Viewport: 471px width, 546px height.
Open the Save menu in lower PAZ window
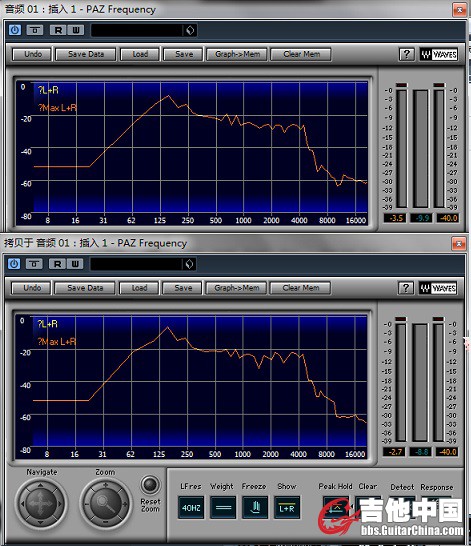pyautogui.click(x=183, y=288)
